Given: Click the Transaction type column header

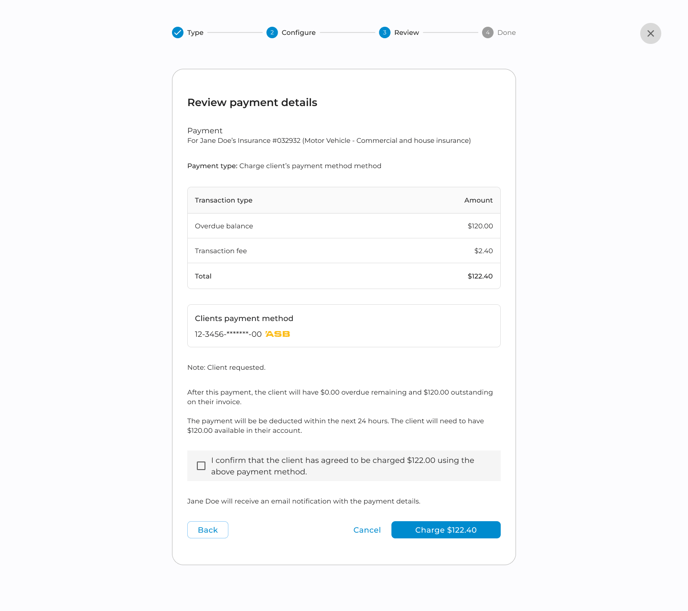Looking at the screenshot, I should click(224, 200).
